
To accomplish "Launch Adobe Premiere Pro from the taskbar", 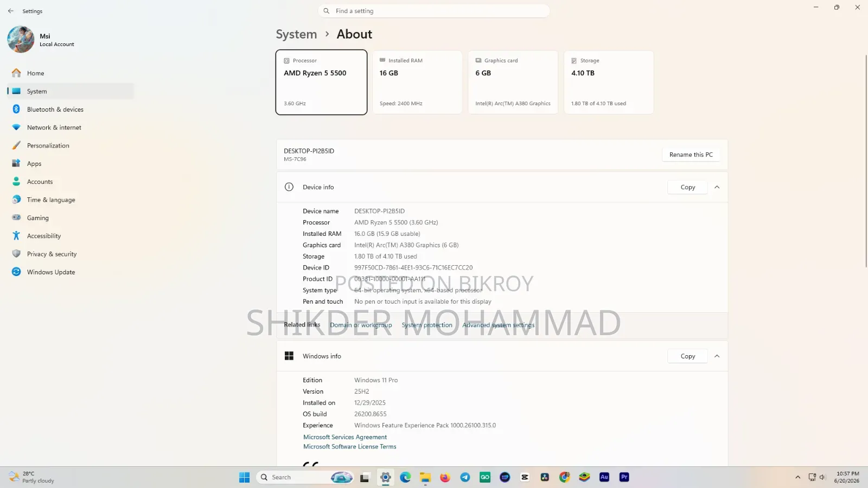I will tap(624, 477).
